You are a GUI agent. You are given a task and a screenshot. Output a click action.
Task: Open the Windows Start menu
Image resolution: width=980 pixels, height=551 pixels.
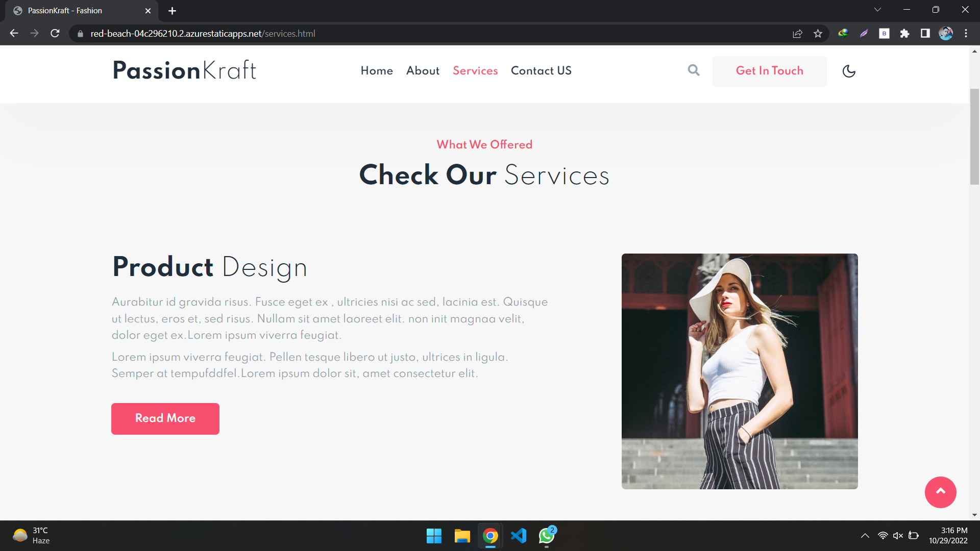pyautogui.click(x=434, y=536)
